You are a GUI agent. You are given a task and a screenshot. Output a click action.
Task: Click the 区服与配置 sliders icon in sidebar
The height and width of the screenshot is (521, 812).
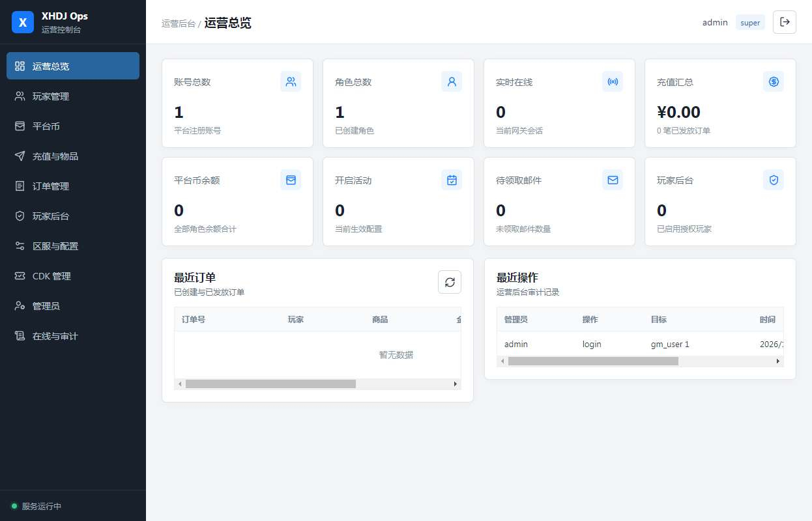coord(20,246)
